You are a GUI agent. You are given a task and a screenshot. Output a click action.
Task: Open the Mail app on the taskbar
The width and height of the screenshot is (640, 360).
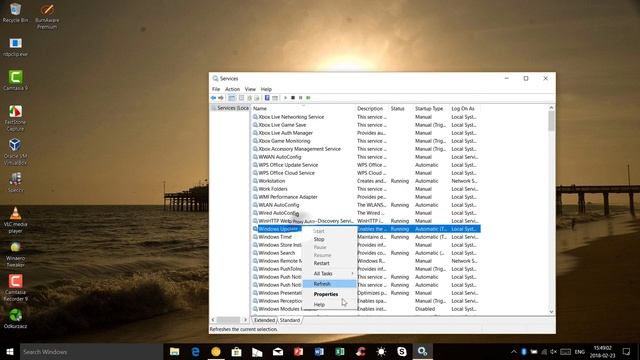[x=278, y=351]
